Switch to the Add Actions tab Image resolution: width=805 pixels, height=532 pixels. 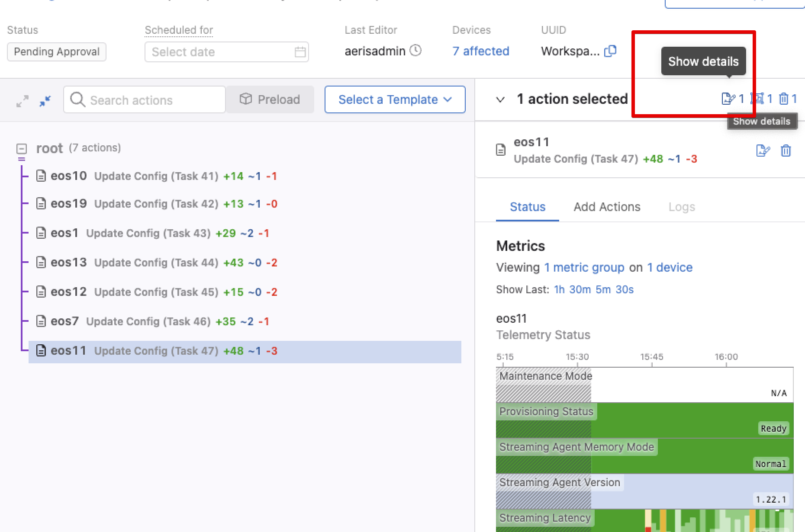(x=607, y=207)
